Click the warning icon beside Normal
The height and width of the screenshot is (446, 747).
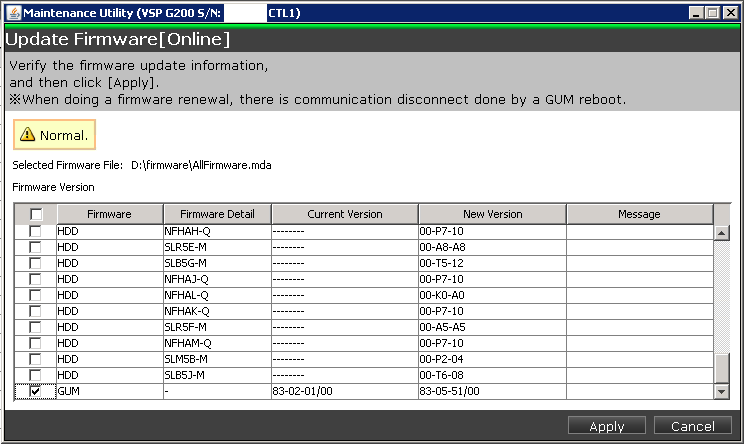28,134
